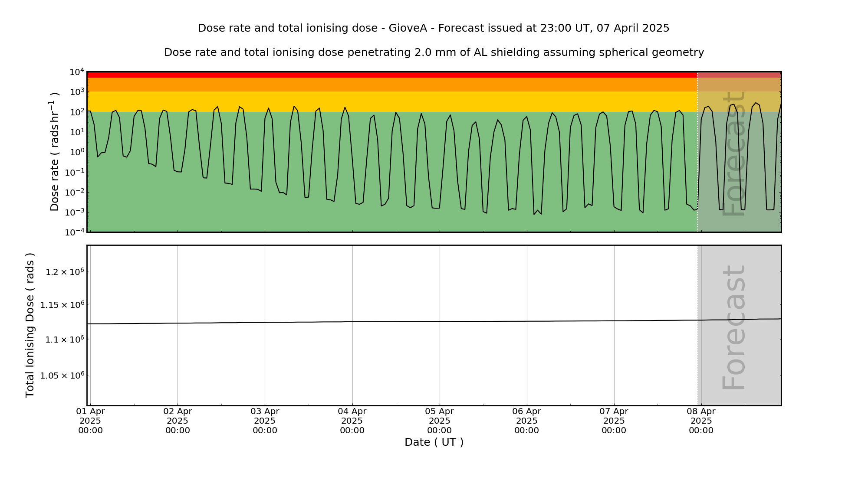Click the 04 Apr 2025 date label

352,421
